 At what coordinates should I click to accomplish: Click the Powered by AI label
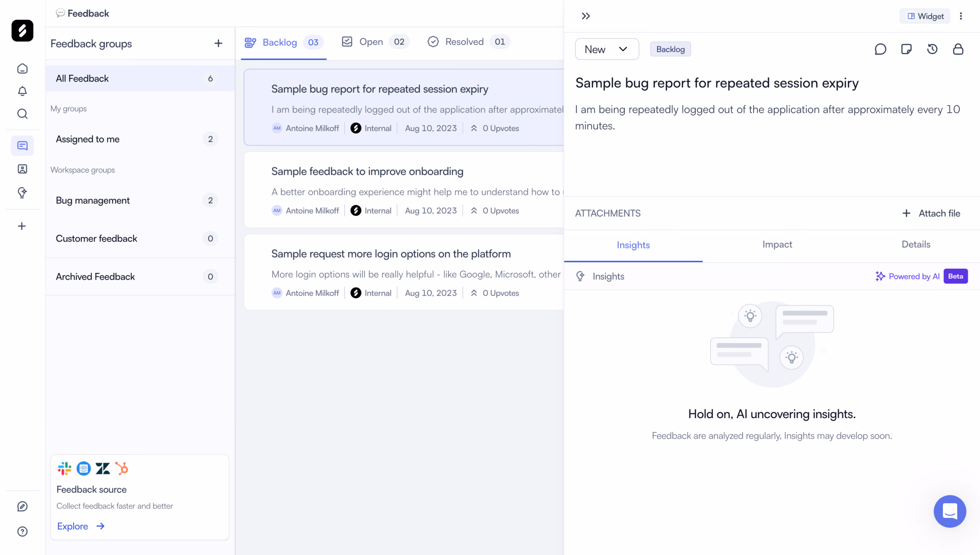(907, 276)
